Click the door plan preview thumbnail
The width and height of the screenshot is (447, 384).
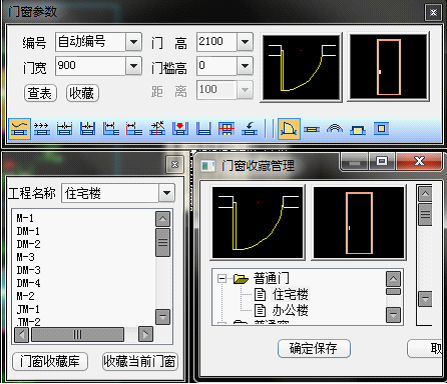pyautogui.click(x=301, y=68)
